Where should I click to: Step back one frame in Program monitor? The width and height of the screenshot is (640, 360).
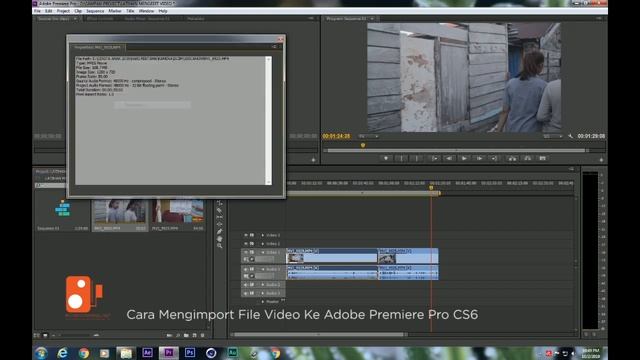click(x=449, y=158)
